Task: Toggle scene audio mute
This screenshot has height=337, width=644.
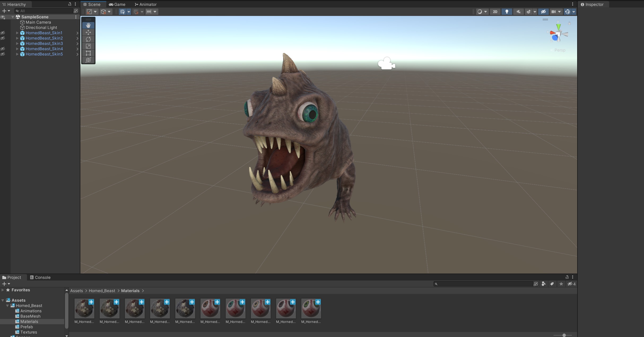Action: [x=518, y=12]
